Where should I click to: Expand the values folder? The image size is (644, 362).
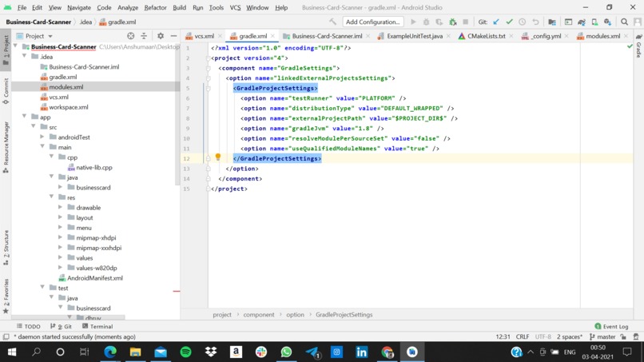click(x=61, y=257)
